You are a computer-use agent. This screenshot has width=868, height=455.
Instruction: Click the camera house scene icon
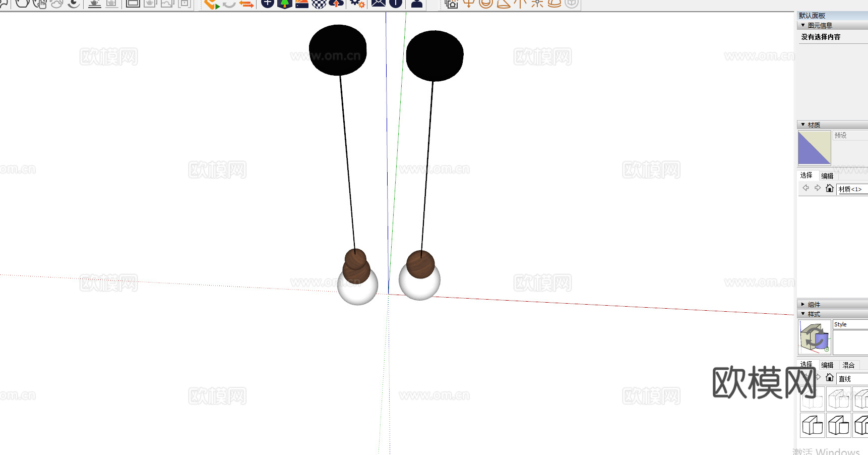coord(452,4)
